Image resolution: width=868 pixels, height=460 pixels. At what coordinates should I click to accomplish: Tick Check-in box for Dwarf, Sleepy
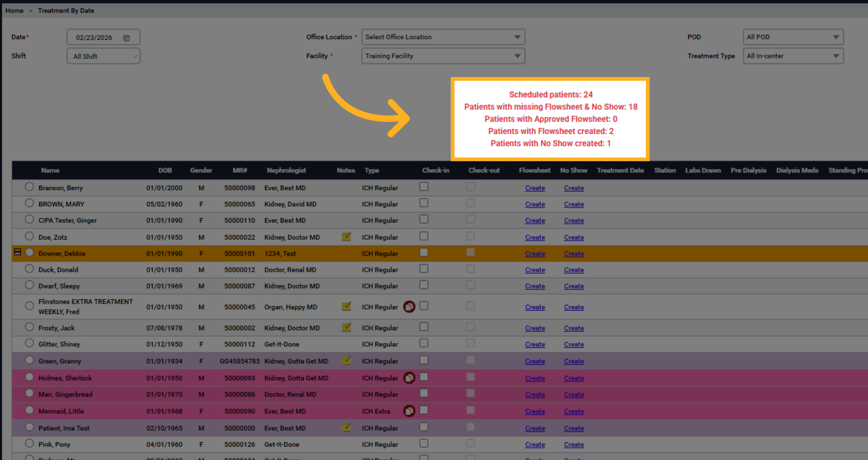[424, 285]
